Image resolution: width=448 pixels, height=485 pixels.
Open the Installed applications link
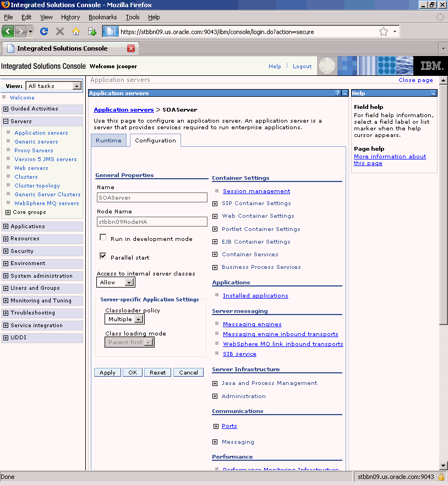(255, 296)
